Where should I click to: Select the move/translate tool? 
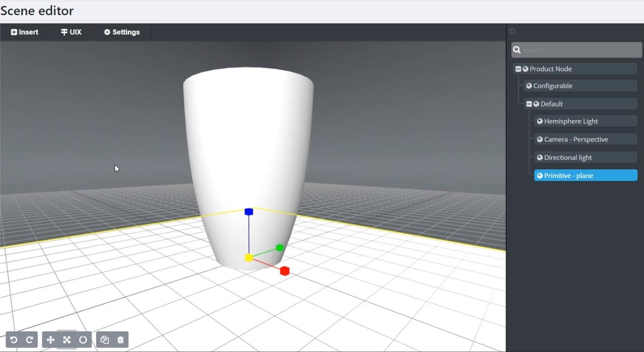(x=51, y=340)
